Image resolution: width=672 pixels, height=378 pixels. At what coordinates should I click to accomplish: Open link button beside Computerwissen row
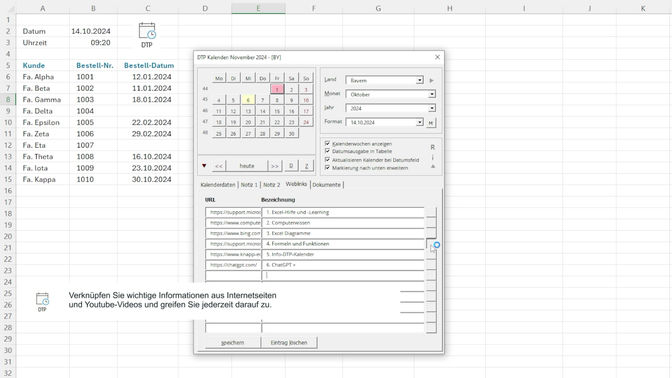pyautogui.click(x=431, y=223)
